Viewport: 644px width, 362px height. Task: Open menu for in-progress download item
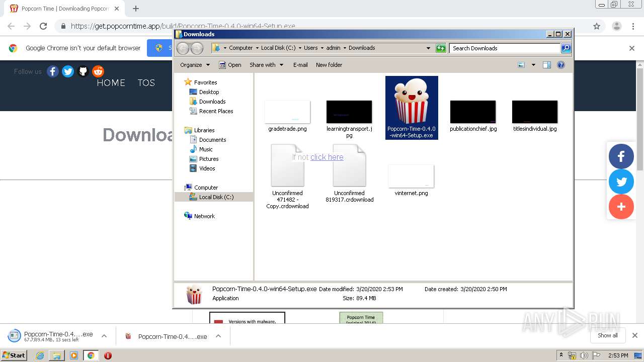(x=104, y=336)
